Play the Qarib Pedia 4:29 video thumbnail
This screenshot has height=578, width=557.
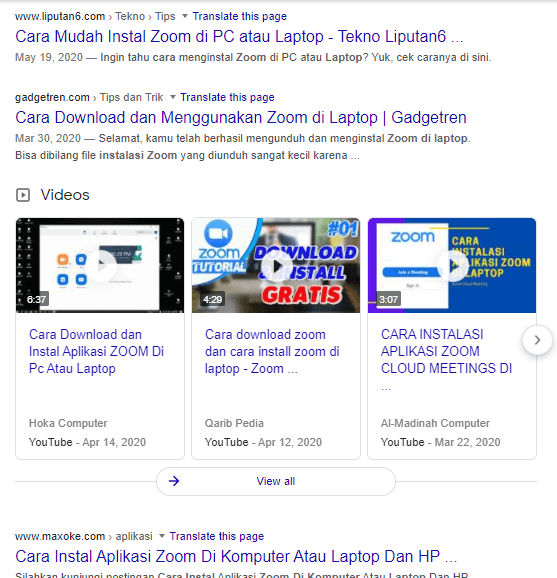tap(276, 265)
